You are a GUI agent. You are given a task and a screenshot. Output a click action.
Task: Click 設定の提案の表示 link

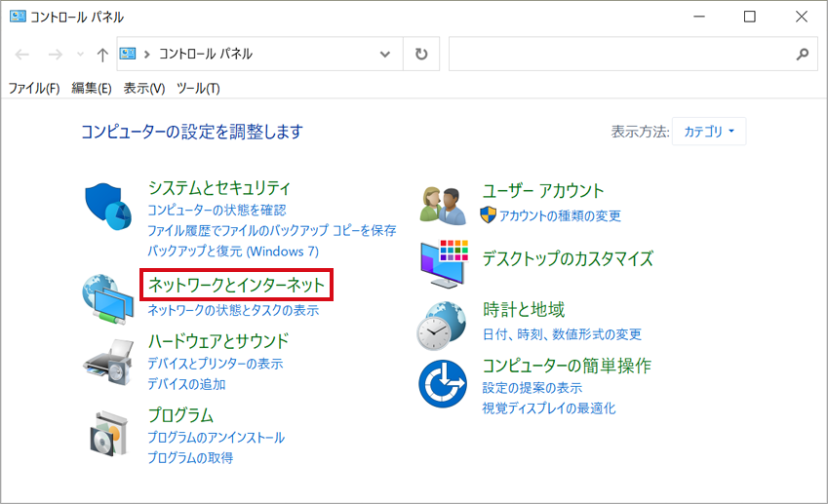point(532,388)
